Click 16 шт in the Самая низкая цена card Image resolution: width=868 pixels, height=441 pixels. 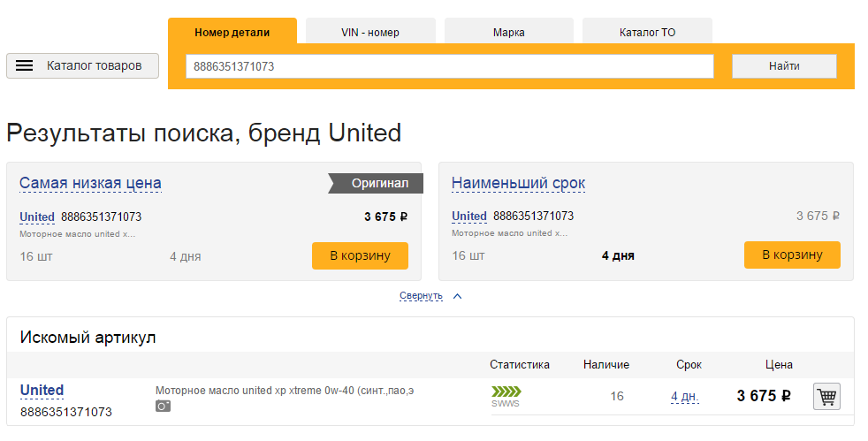[x=36, y=257]
